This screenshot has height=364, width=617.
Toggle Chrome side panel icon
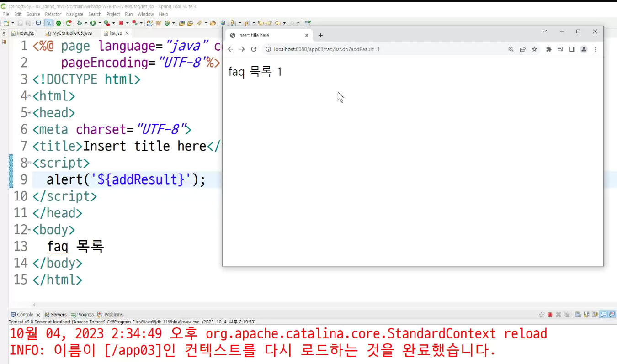(x=572, y=49)
